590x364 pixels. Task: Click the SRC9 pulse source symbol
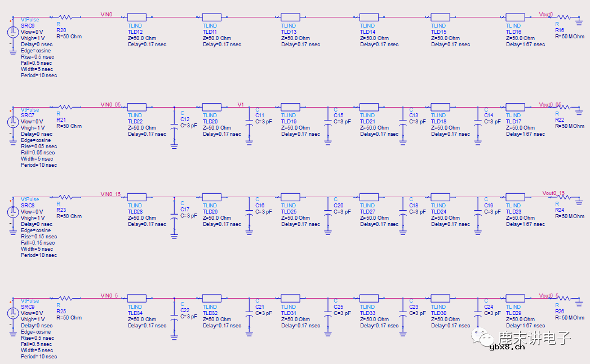pos(13,313)
